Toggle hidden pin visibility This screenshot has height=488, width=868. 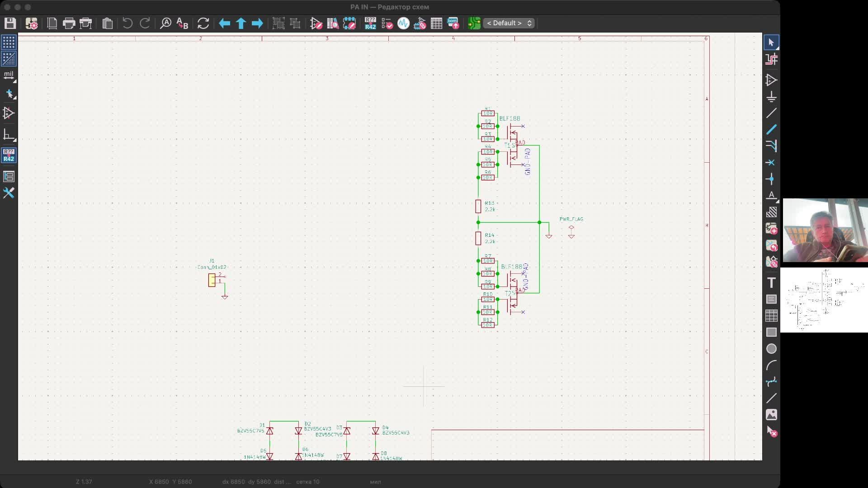9,113
